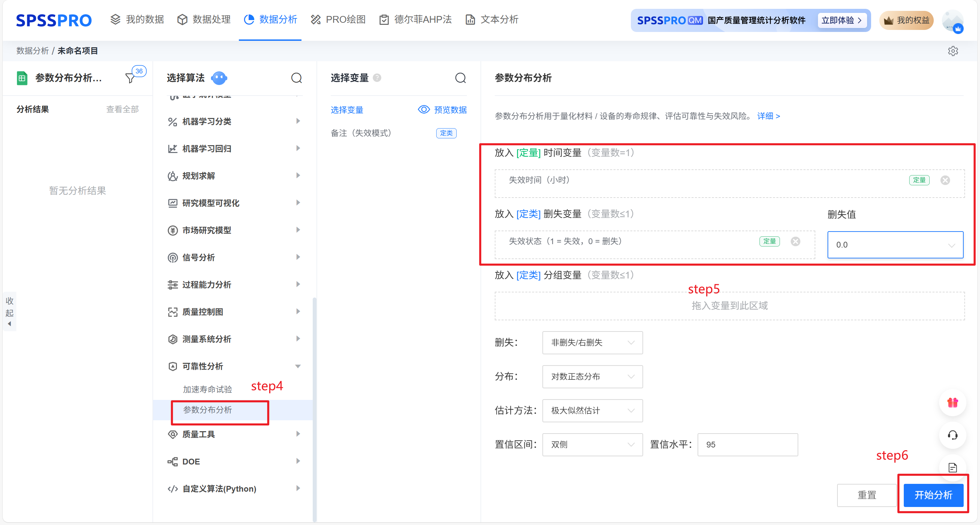This screenshot has width=980, height=525.
Task: Click 数据分析 breadcrumb link
Action: (32, 51)
